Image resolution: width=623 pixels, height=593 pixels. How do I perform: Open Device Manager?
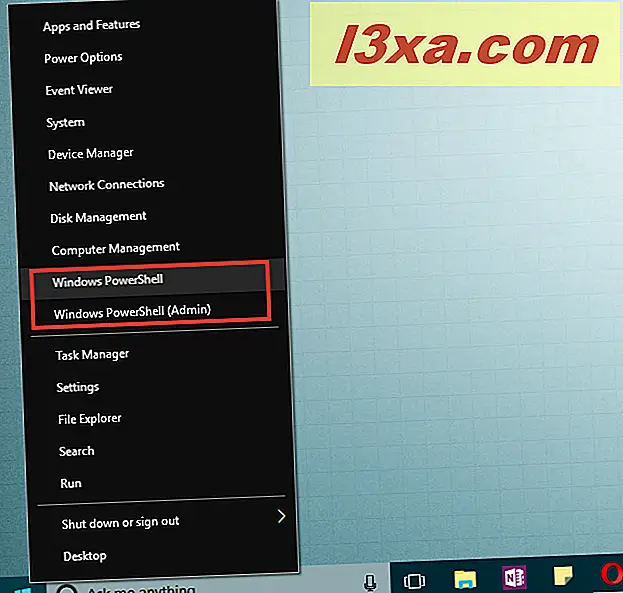(91, 154)
